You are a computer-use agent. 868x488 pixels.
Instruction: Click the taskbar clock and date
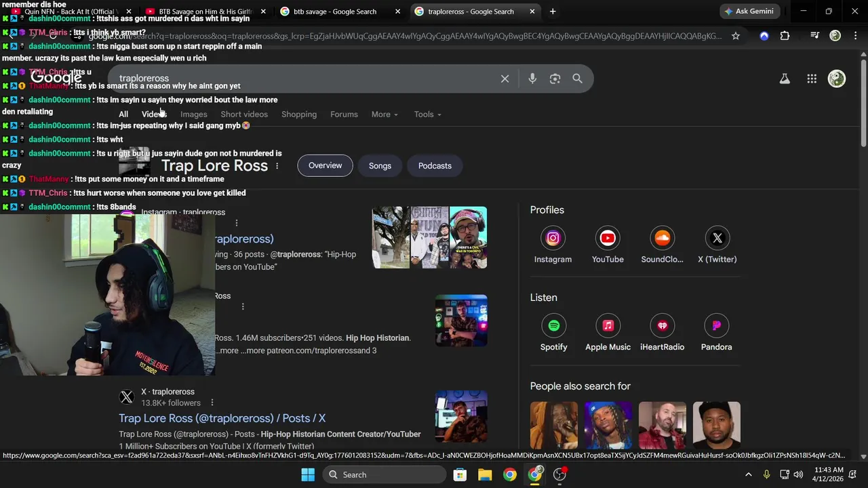[x=828, y=474]
